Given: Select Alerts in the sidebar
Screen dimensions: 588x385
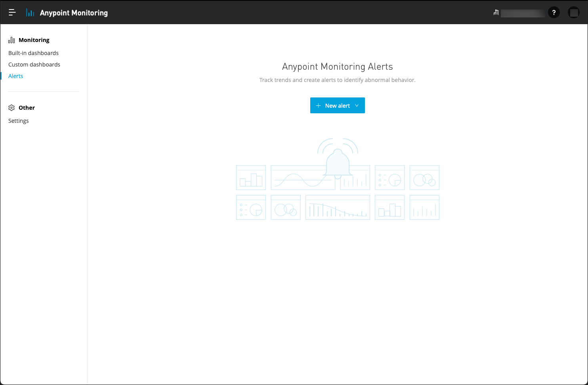Looking at the screenshot, I should tap(16, 76).
